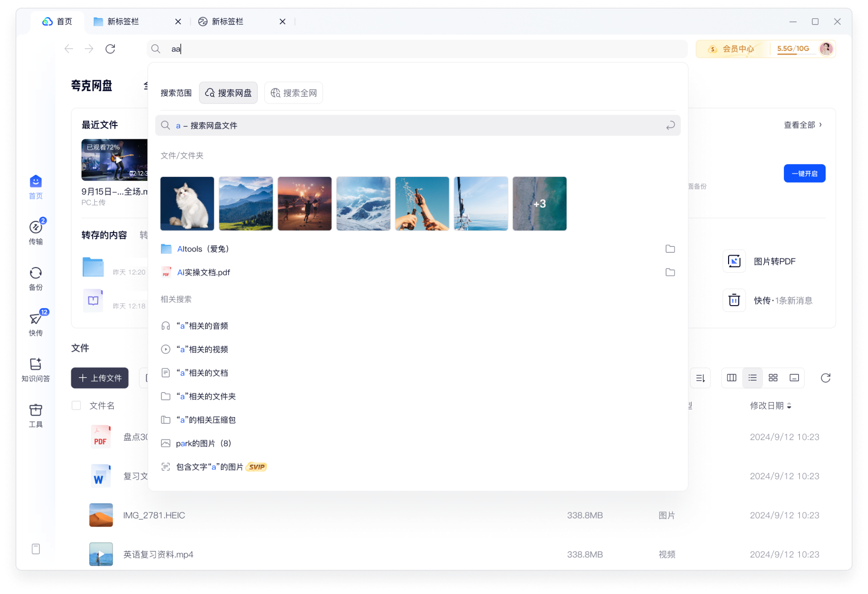The height and width of the screenshot is (594, 868).
Task: Select “a”相关的音频 related search
Action: click(195, 326)
